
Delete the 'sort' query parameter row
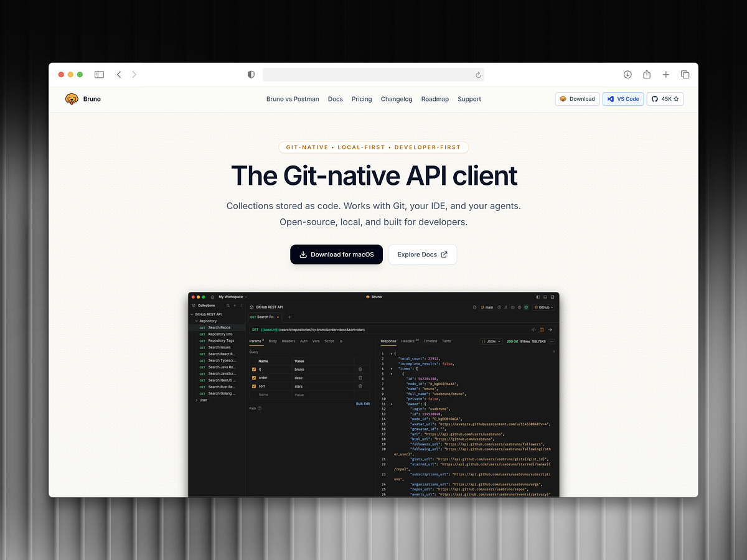[x=360, y=386]
